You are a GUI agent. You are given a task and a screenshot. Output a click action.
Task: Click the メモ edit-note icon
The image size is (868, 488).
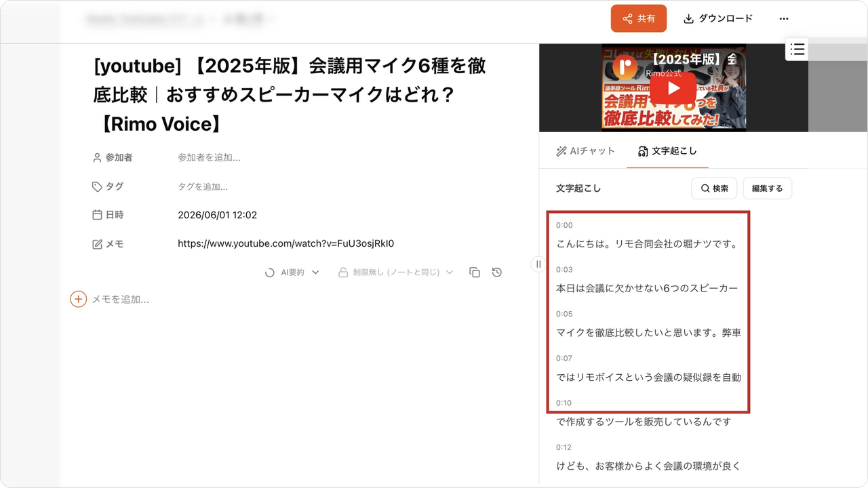(97, 244)
